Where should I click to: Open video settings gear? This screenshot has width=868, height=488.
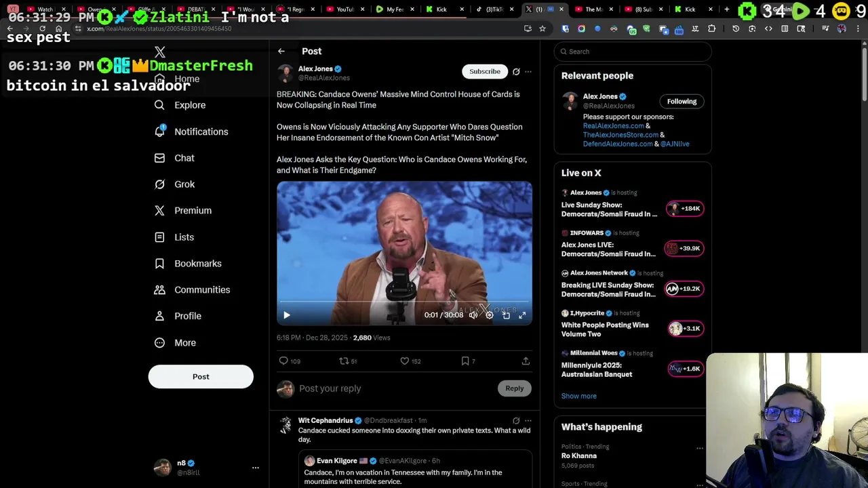tap(490, 315)
